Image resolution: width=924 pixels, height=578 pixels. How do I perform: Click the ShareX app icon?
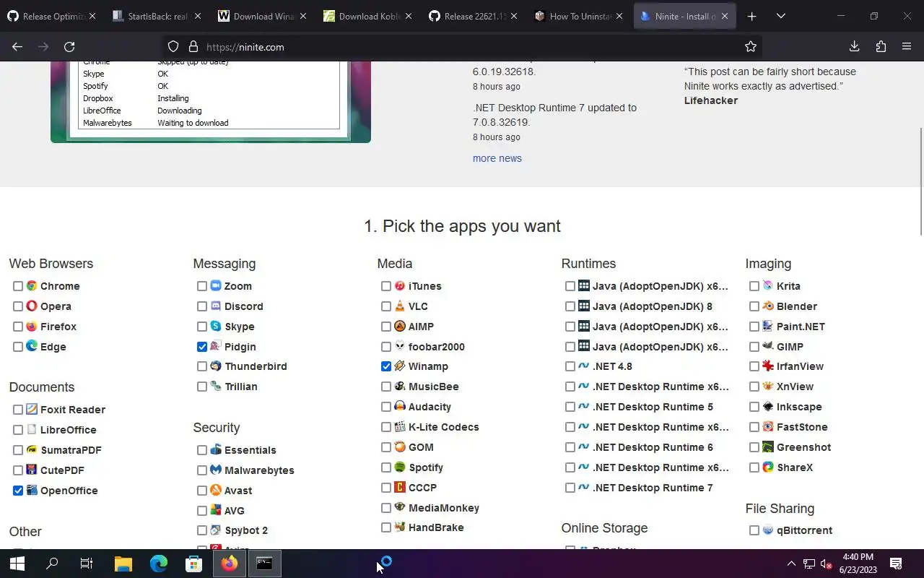(768, 467)
